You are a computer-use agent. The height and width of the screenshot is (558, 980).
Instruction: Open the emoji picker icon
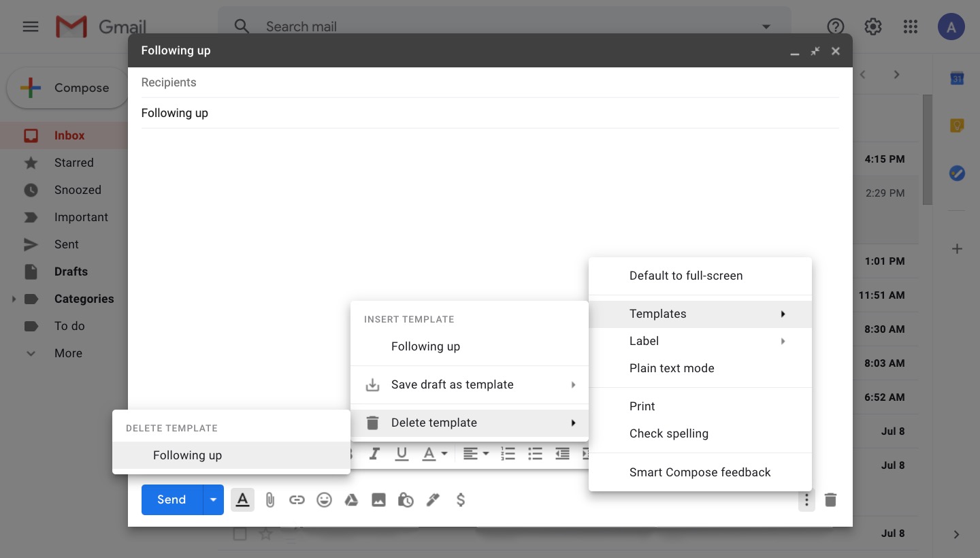point(324,500)
